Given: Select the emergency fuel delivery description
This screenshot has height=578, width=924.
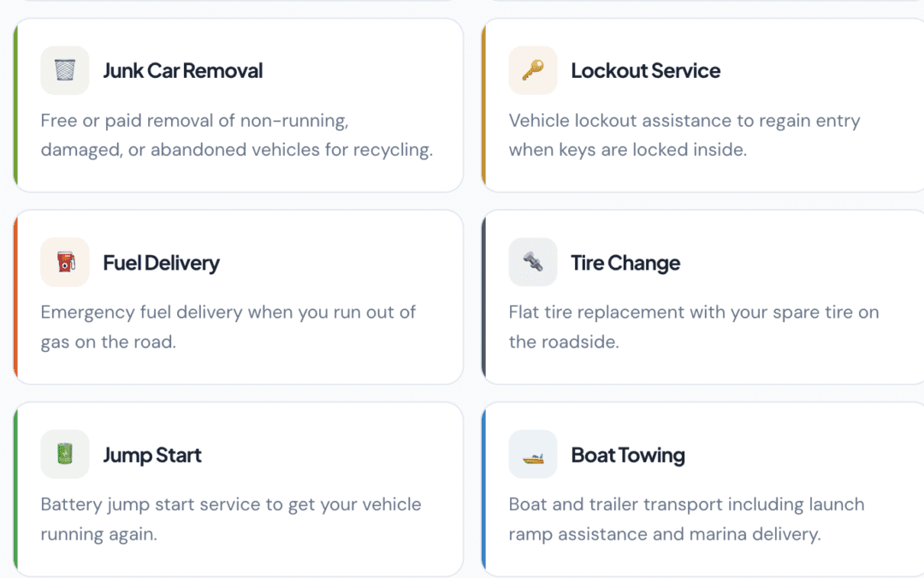Looking at the screenshot, I should point(228,327).
